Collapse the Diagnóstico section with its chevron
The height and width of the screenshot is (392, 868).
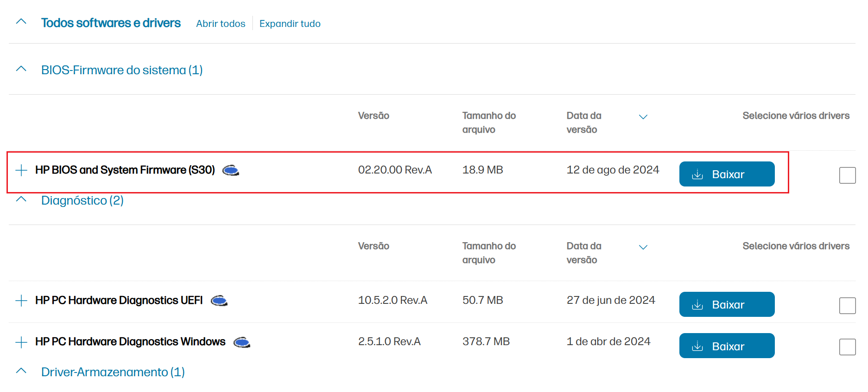[21, 199]
